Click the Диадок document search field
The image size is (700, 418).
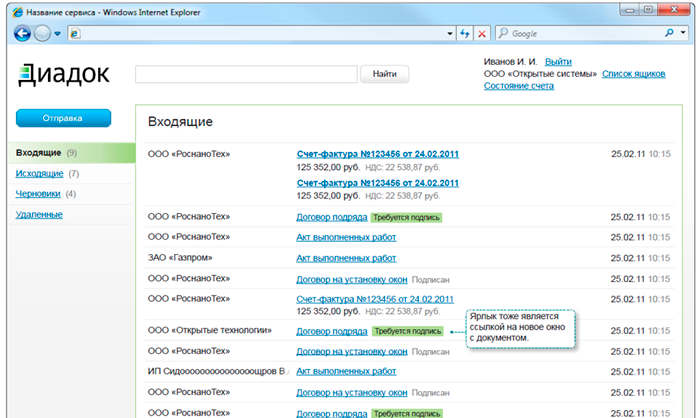[x=246, y=74]
